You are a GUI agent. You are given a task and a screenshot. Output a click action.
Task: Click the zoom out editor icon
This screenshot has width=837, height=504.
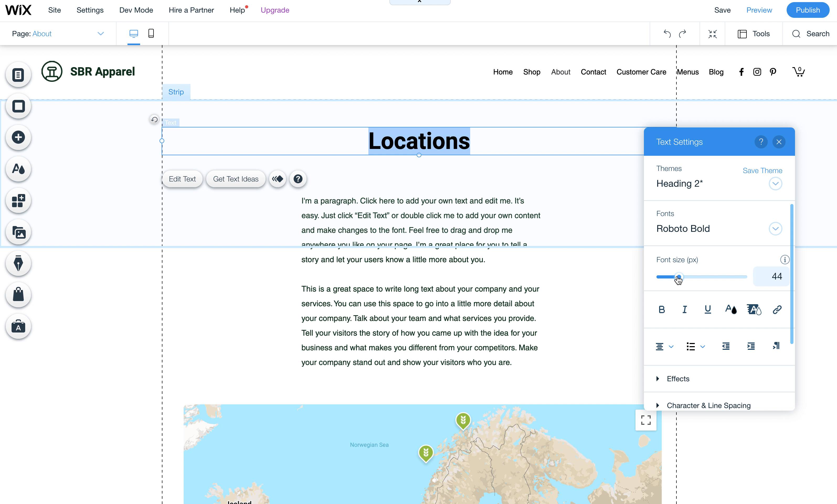point(712,34)
